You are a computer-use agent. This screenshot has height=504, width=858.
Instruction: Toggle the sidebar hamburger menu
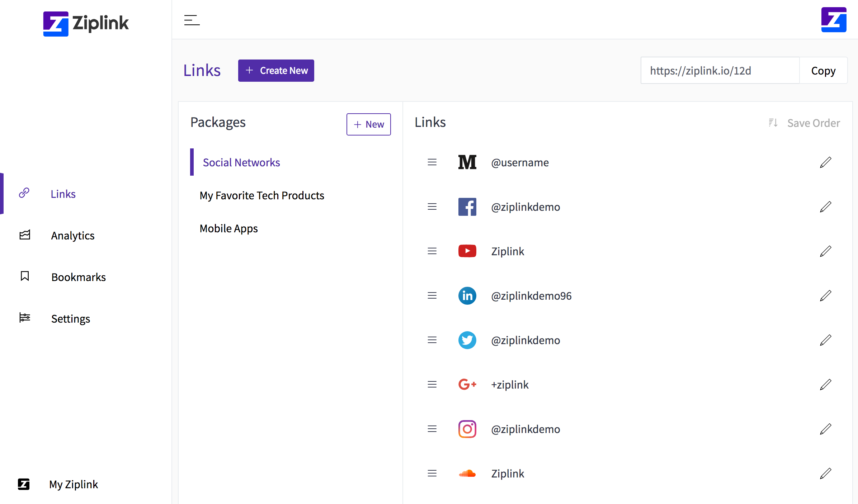pyautogui.click(x=192, y=20)
